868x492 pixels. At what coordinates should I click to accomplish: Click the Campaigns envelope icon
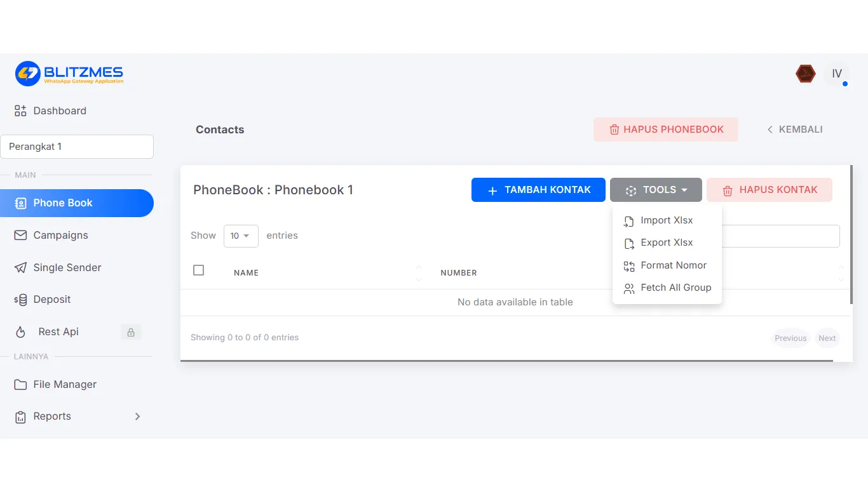[21, 236]
